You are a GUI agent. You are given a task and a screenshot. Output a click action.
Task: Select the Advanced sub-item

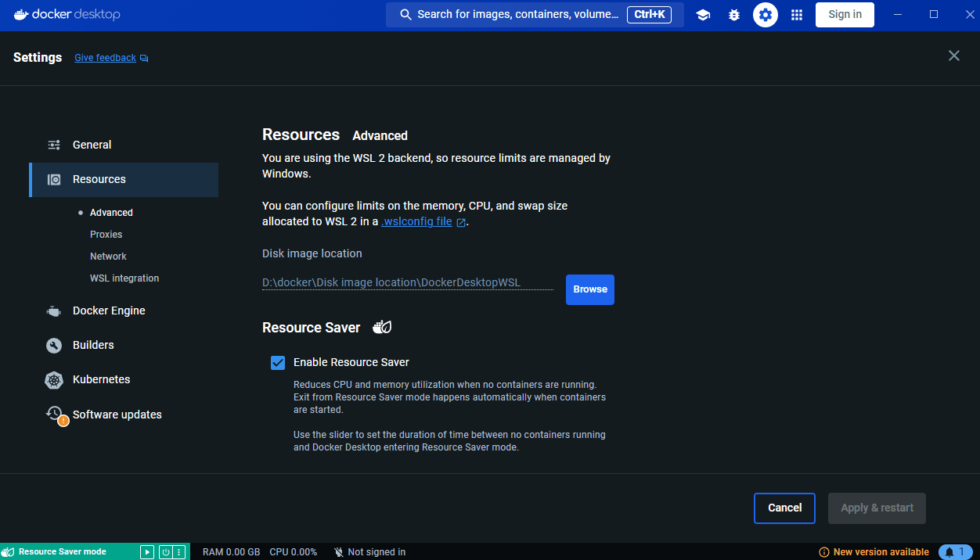tap(111, 213)
